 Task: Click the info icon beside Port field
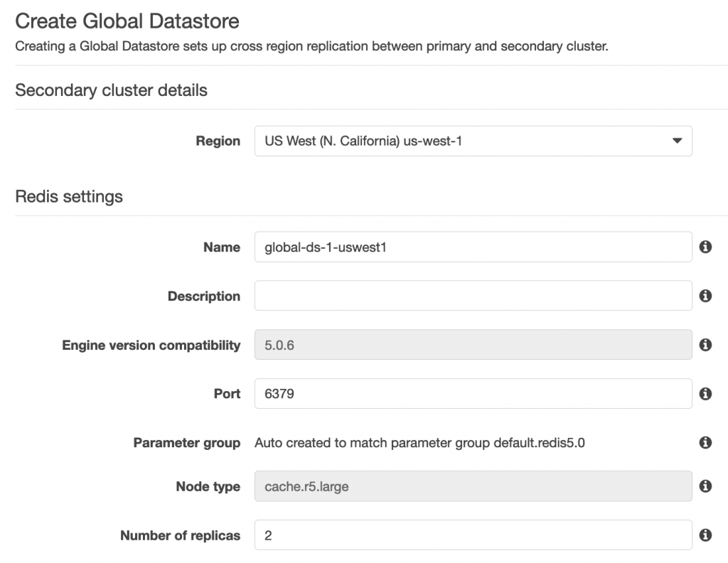click(705, 393)
